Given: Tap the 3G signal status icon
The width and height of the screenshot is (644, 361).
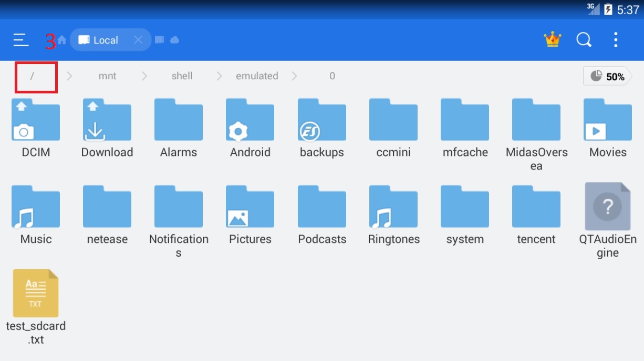Looking at the screenshot, I should tap(593, 9).
